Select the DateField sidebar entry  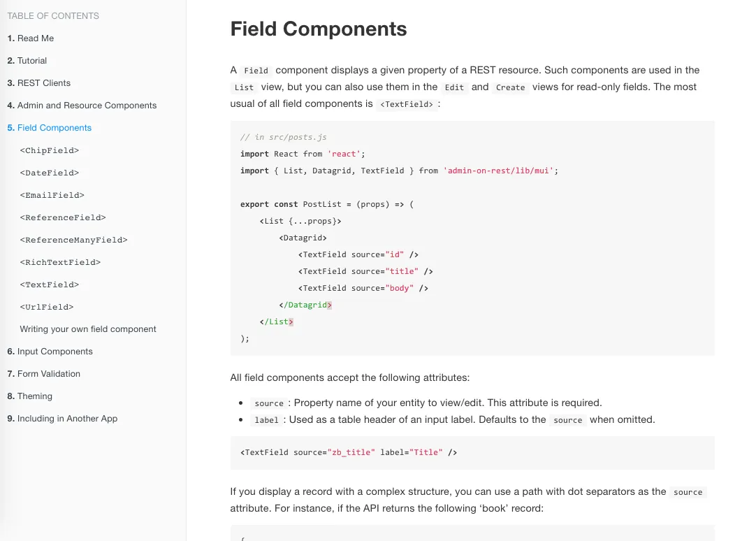(49, 173)
